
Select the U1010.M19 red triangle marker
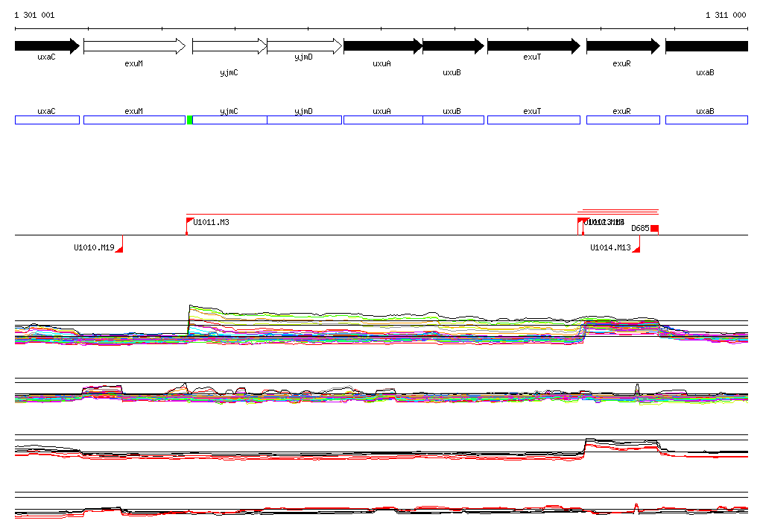pyautogui.click(x=119, y=248)
